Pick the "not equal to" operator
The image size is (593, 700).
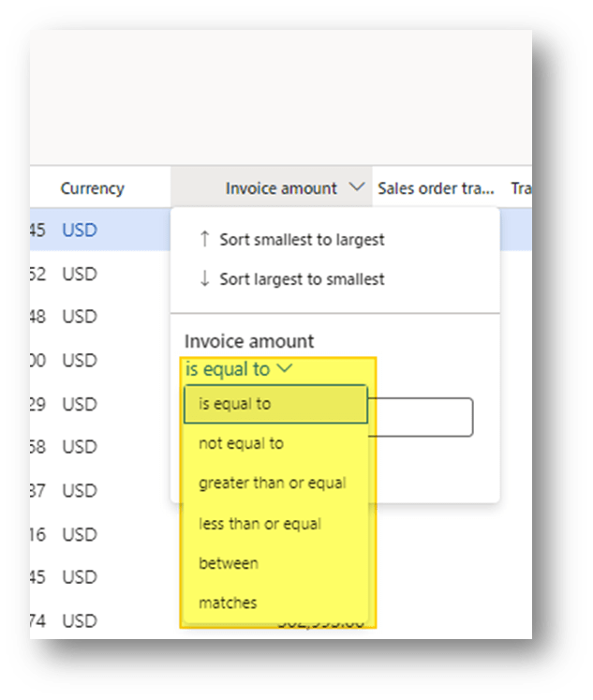[241, 443]
